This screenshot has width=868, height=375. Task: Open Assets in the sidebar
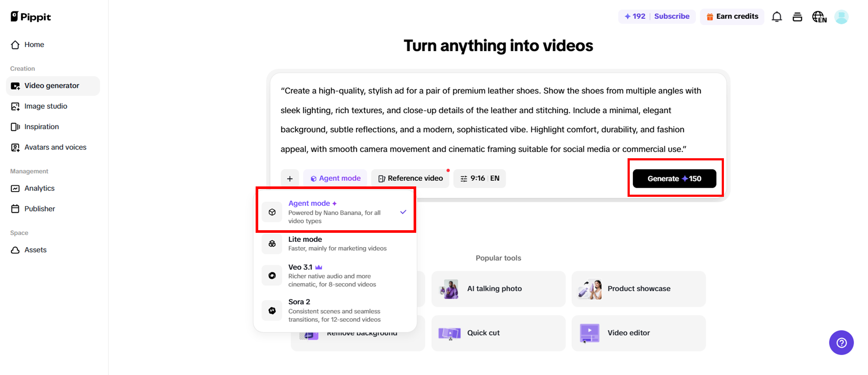point(53,250)
